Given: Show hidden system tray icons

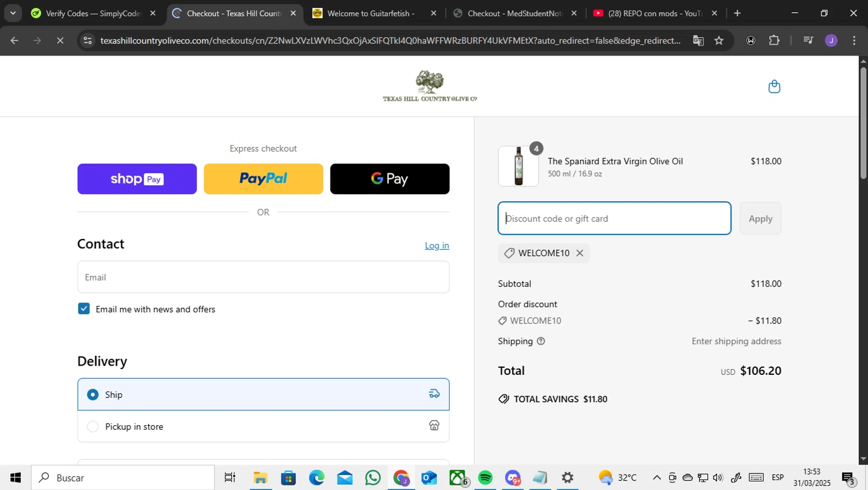Looking at the screenshot, I should pyautogui.click(x=656, y=478).
